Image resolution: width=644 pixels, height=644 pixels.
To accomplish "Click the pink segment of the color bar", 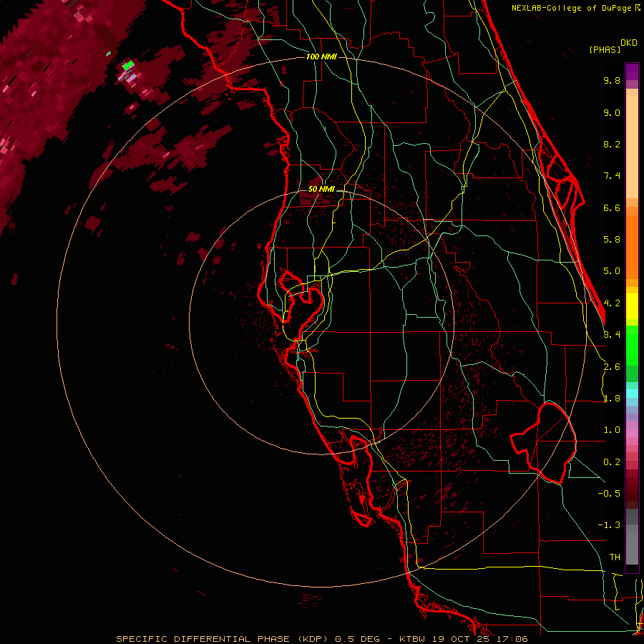I will tap(632, 434).
